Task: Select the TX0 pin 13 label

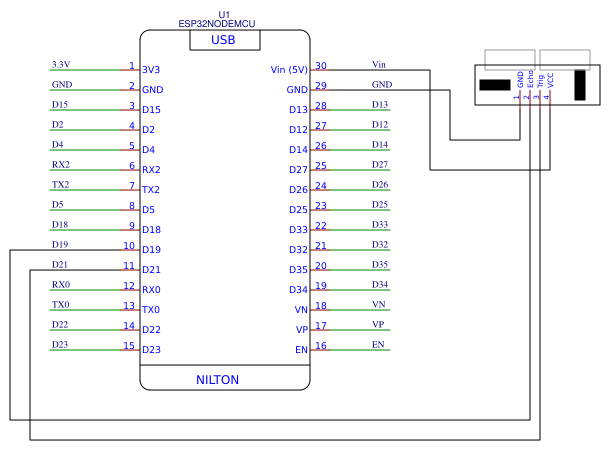Action: 151,310
